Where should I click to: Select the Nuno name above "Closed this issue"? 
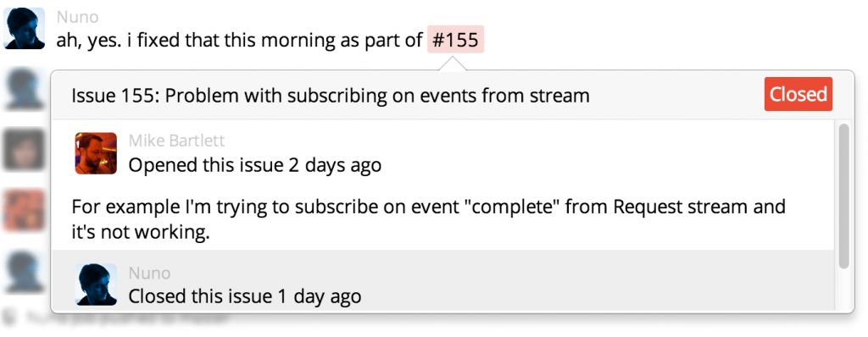pyautogui.click(x=149, y=273)
